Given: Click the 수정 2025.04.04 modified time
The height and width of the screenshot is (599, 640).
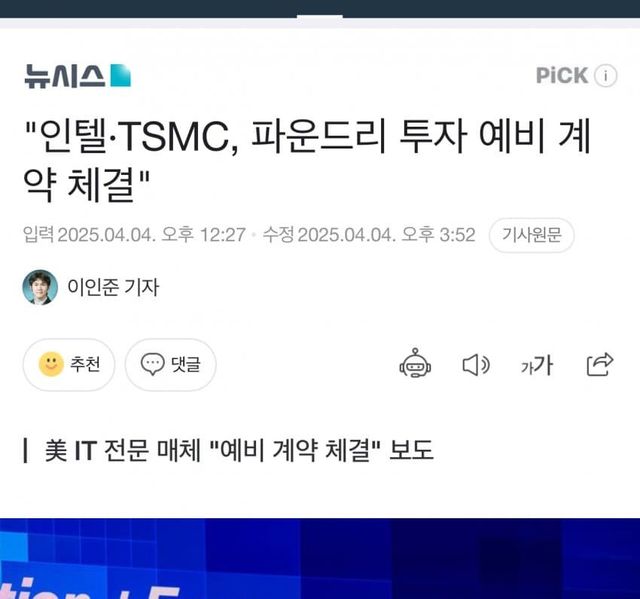Looking at the screenshot, I should click(x=369, y=235).
